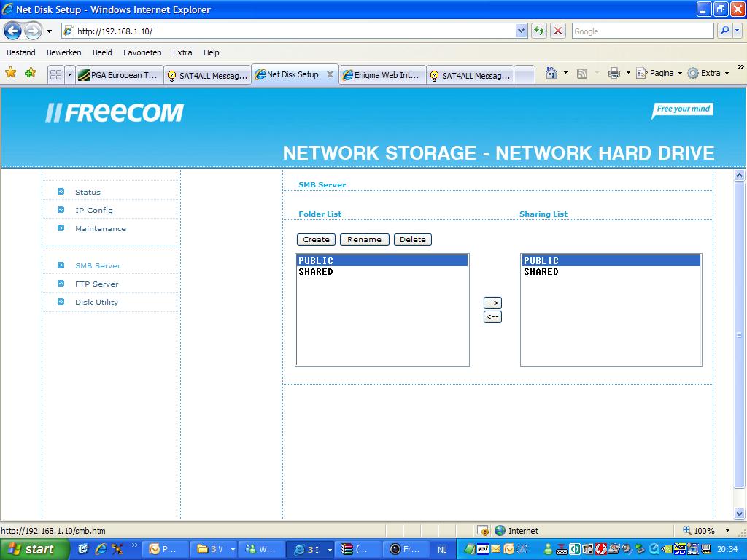
Task: Open the IP Config page link
Action: [94, 210]
